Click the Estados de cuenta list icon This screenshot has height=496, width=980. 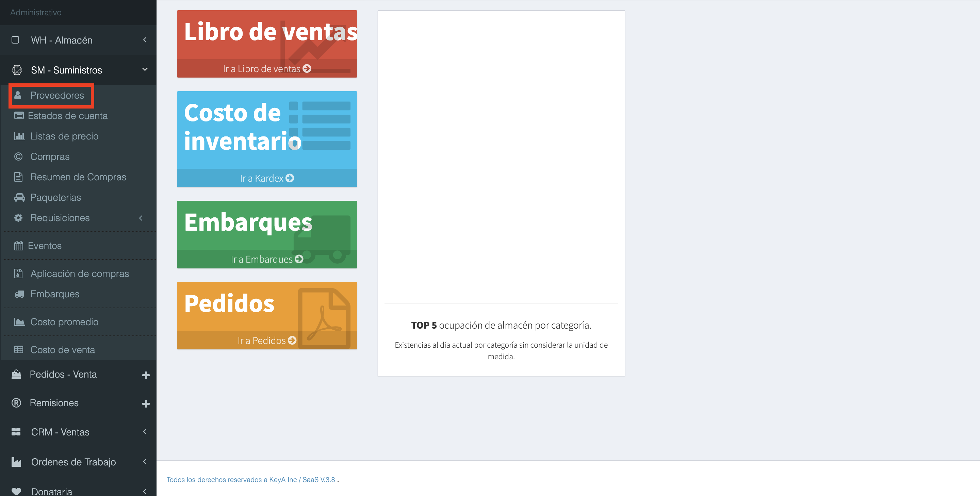[x=19, y=116]
